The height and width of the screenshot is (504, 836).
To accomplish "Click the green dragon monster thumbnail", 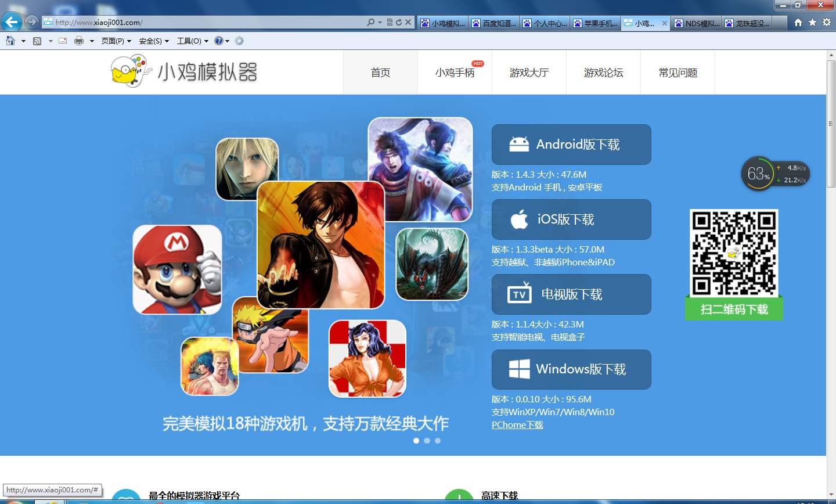I will pyautogui.click(x=432, y=264).
